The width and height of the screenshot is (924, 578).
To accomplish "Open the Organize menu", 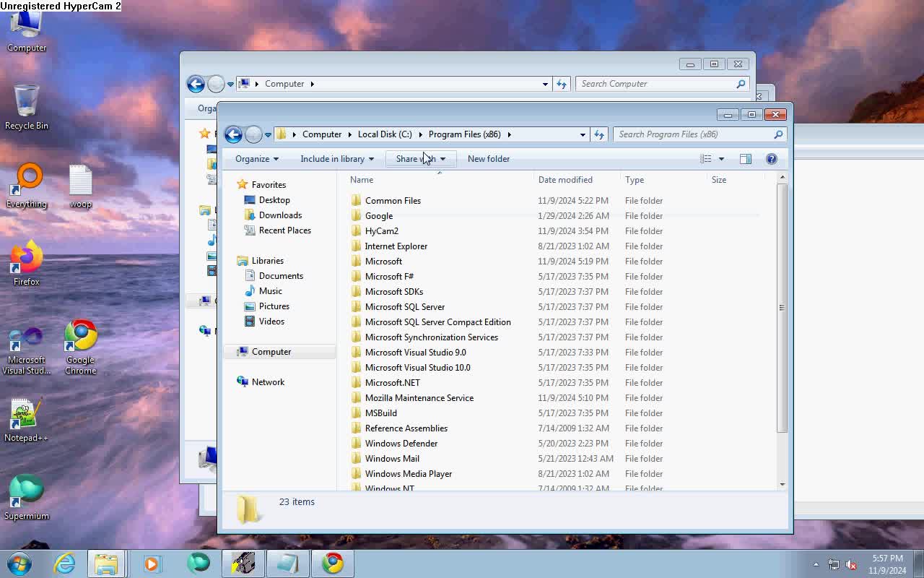I will 257,159.
